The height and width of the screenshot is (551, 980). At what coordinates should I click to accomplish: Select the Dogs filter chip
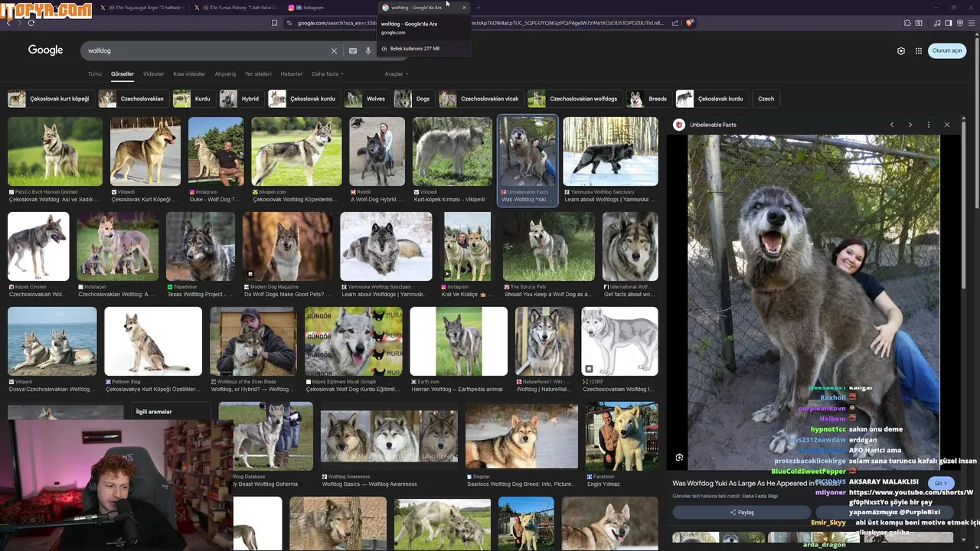(x=413, y=99)
